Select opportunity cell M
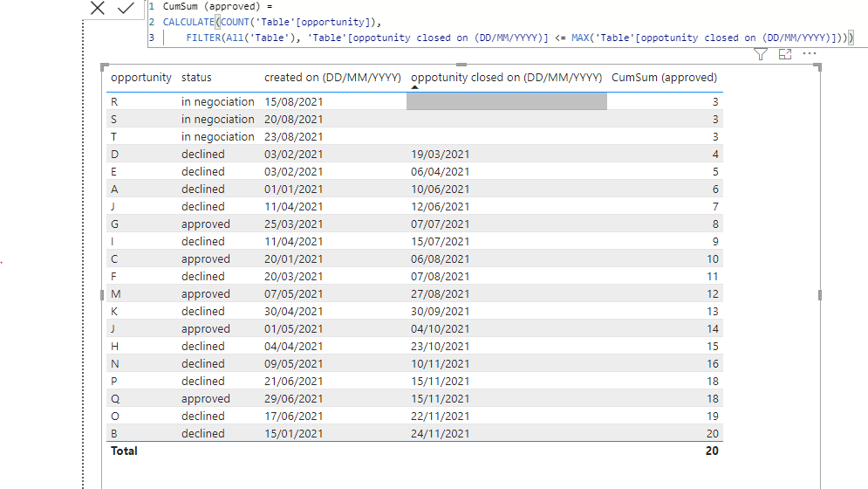Image resolution: width=868 pixels, height=489 pixels. click(116, 294)
